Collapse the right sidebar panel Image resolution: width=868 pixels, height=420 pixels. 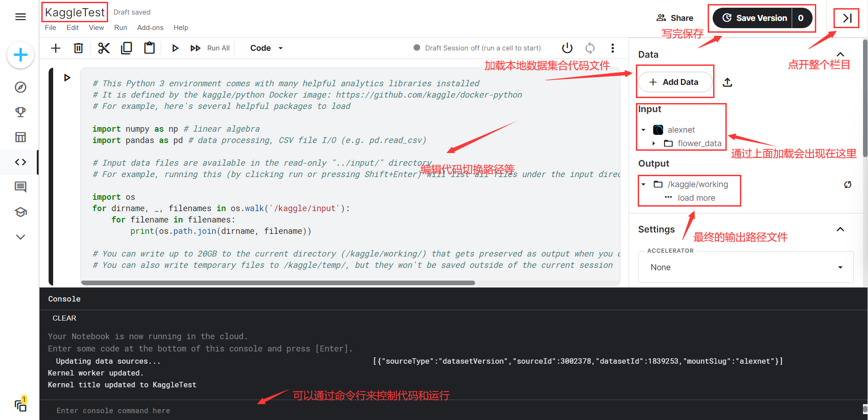[847, 18]
